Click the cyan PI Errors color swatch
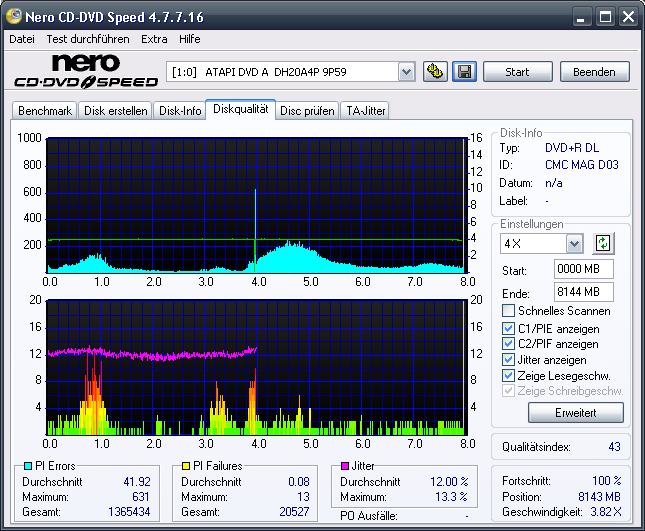The height and width of the screenshot is (531, 645). pyautogui.click(x=28, y=466)
